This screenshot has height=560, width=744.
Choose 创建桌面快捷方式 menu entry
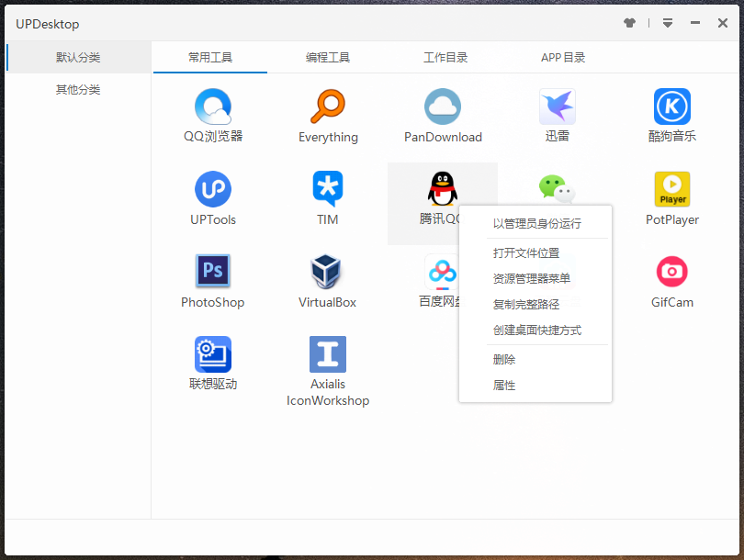pyautogui.click(x=535, y=330)
